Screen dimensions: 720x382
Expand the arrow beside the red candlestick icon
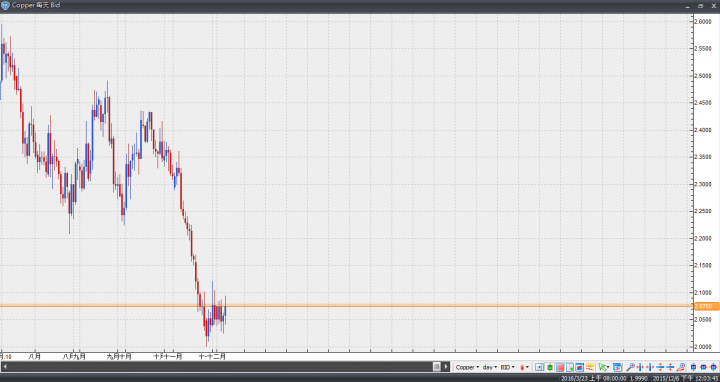tap(527, 367)
